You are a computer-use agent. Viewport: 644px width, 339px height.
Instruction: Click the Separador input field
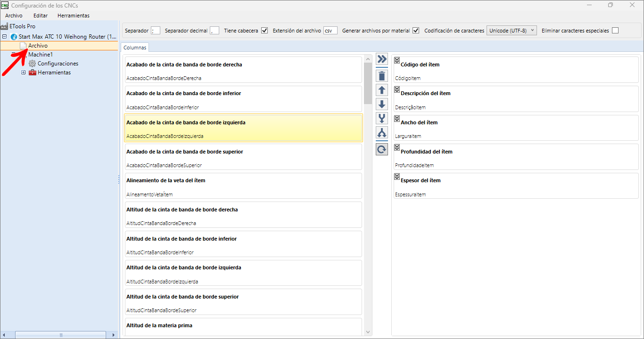click(156, 31)
